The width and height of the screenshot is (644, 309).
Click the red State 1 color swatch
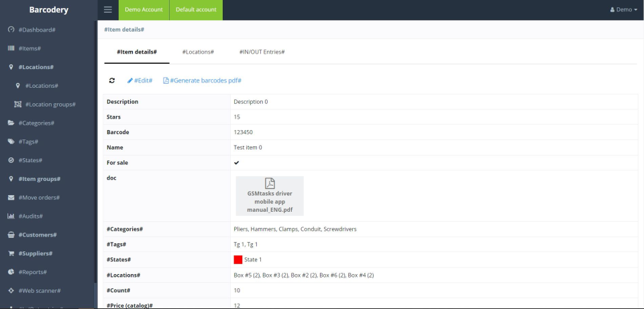point(237,259)
